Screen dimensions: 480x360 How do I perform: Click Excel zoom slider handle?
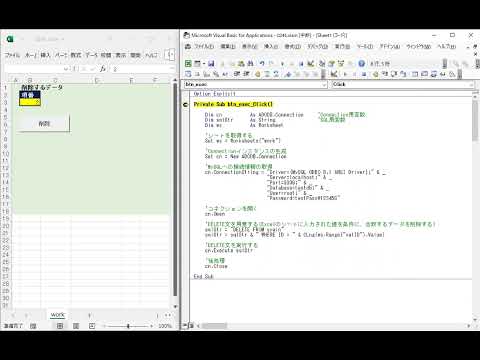pos(128,326)
